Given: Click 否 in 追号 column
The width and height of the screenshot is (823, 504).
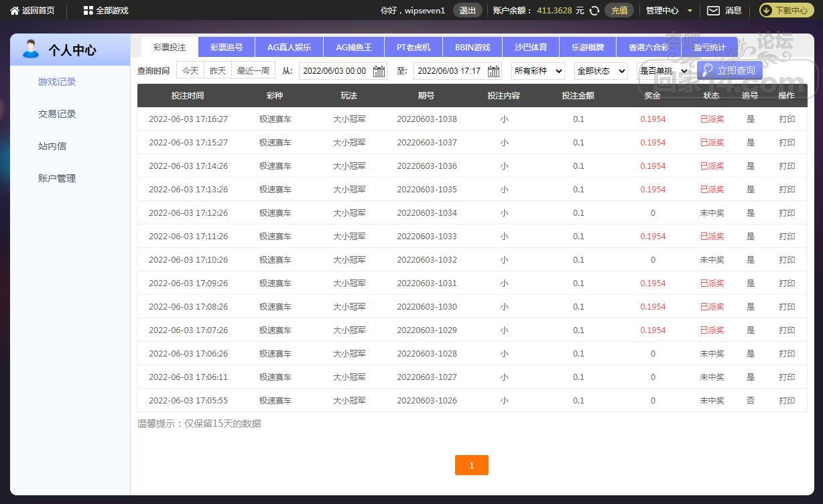Looking at the screenshot, I should [751, 401].
